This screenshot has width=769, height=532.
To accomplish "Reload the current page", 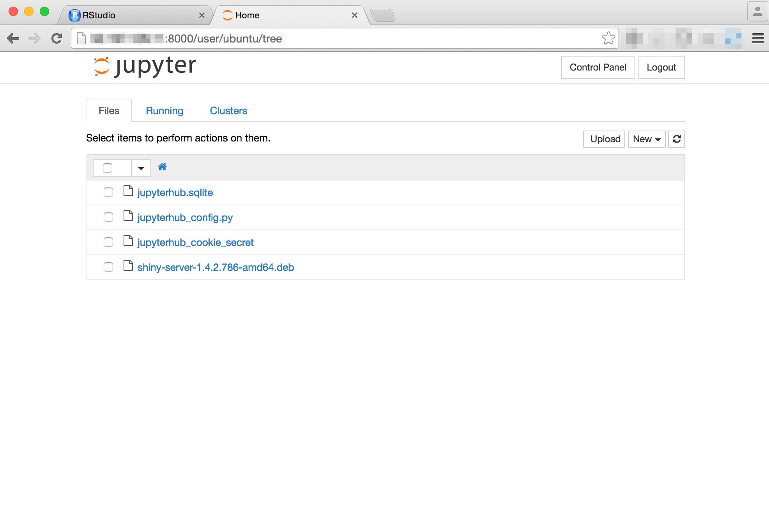I will pos(57,38).
